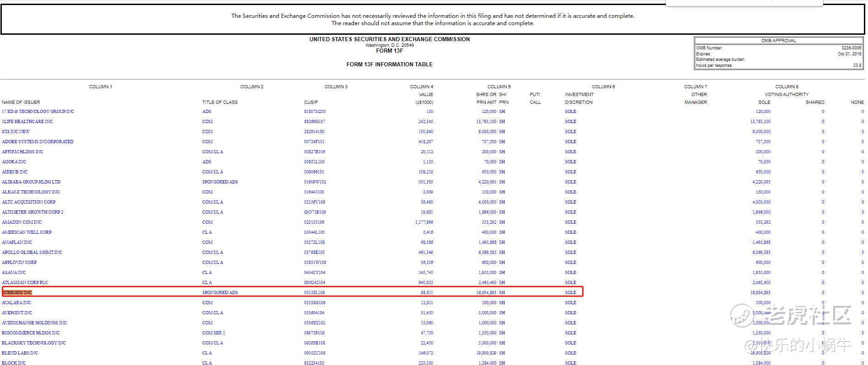This screenshot has width=868, height=365.
Task: Click the 418,207 value in the Adobe row
Action: (426, 142)
